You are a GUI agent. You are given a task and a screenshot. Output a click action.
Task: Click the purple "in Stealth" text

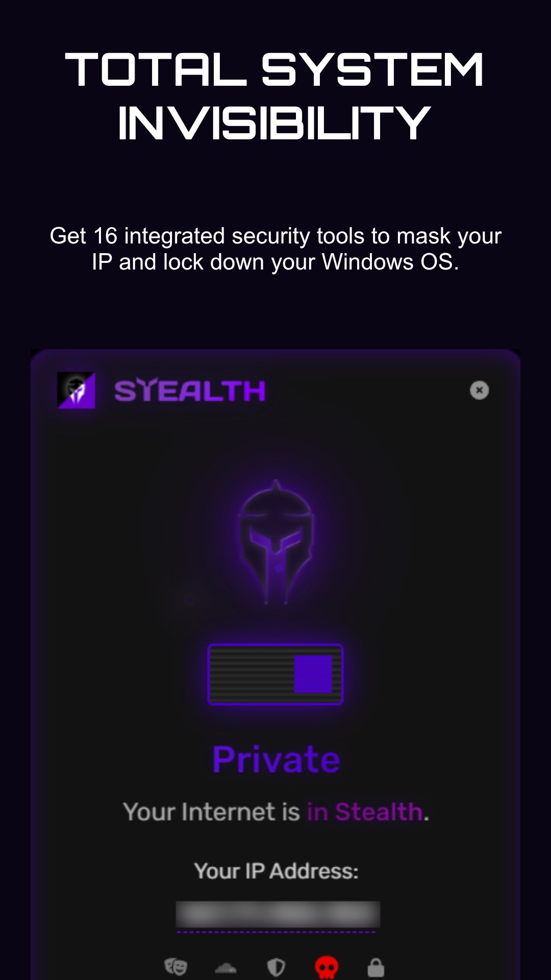click(x=365, y=812)
